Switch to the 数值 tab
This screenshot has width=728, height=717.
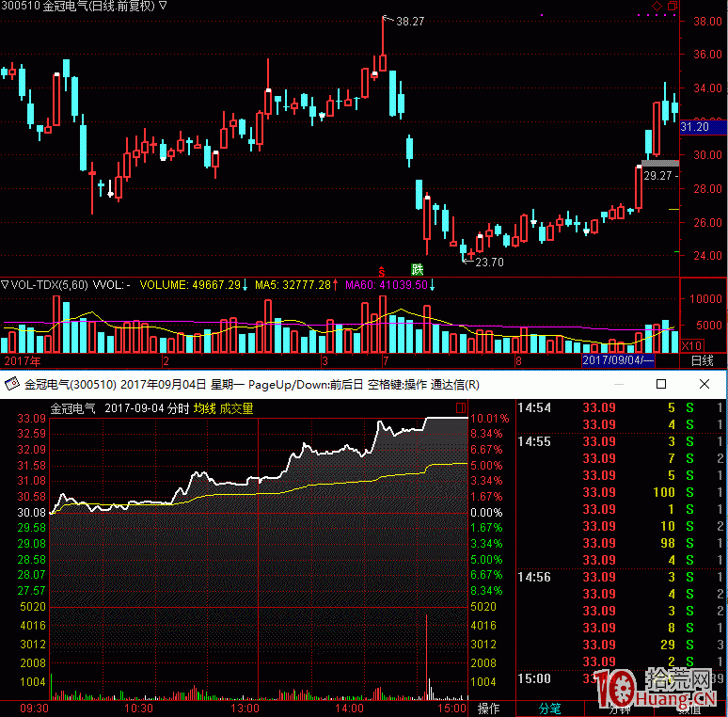pos(690,709)
